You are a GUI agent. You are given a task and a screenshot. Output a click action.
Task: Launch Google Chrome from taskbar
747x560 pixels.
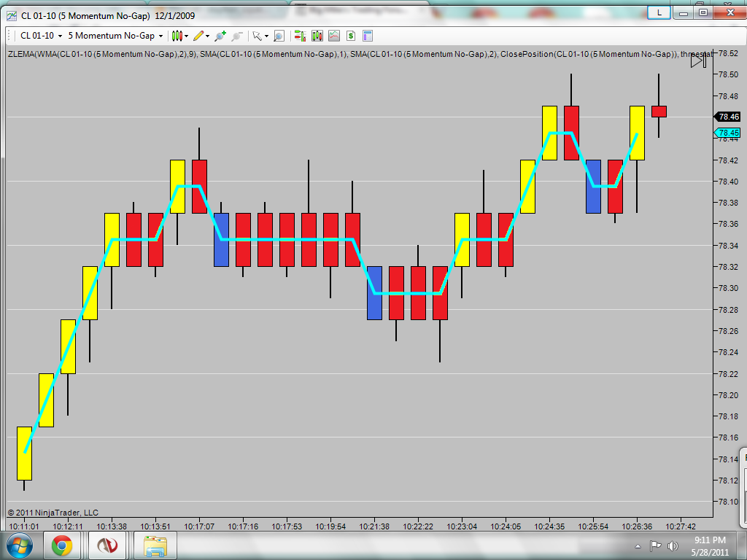(62, 545)
